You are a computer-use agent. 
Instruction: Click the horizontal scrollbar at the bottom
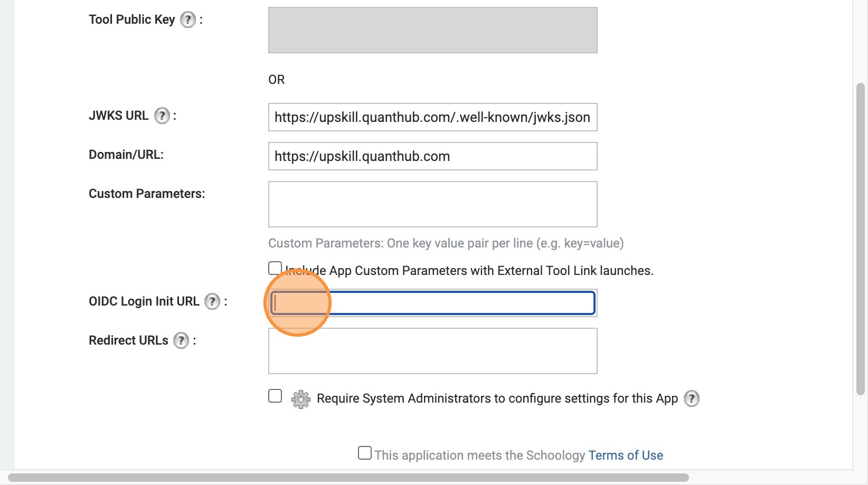[348, 478]
